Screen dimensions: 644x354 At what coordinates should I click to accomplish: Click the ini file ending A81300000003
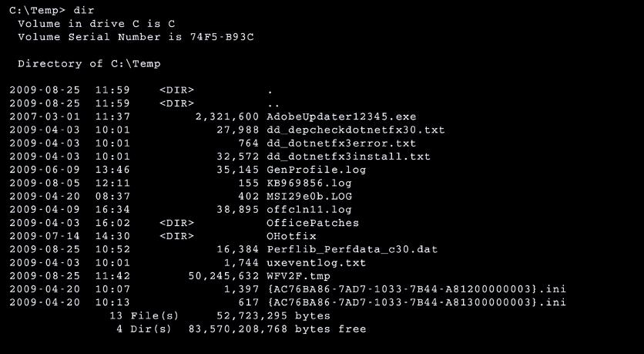[x=417, y=302]
